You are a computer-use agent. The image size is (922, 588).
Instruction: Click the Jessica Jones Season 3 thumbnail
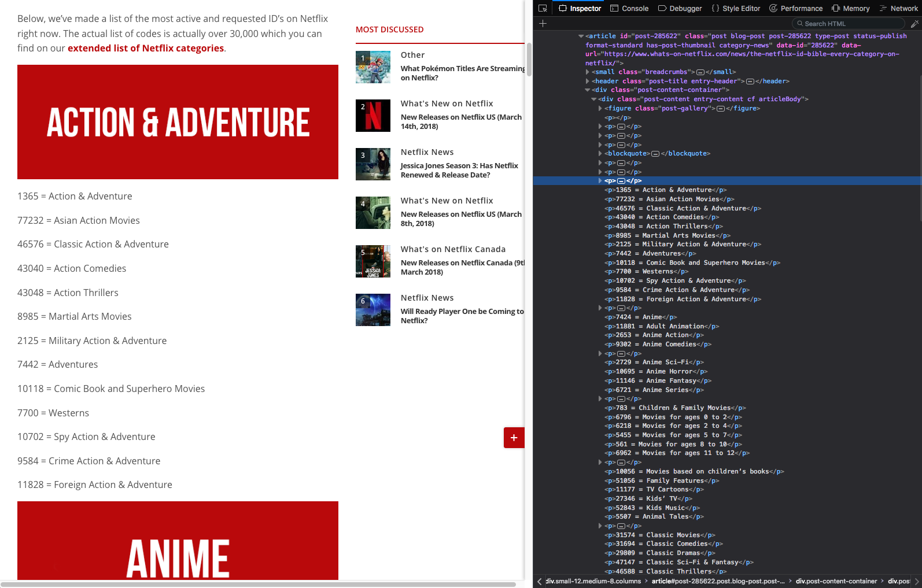373,164
